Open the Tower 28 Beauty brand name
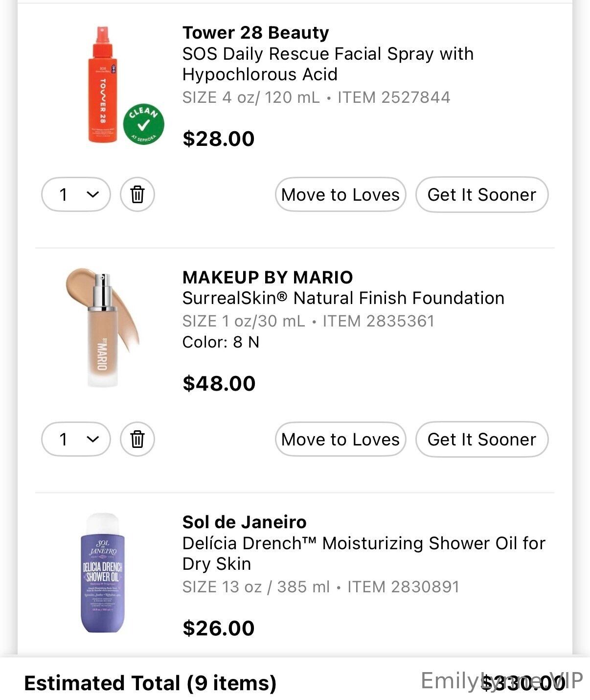Image resolution: width=590 pixels, height=700 pixels. click(255, 33)
